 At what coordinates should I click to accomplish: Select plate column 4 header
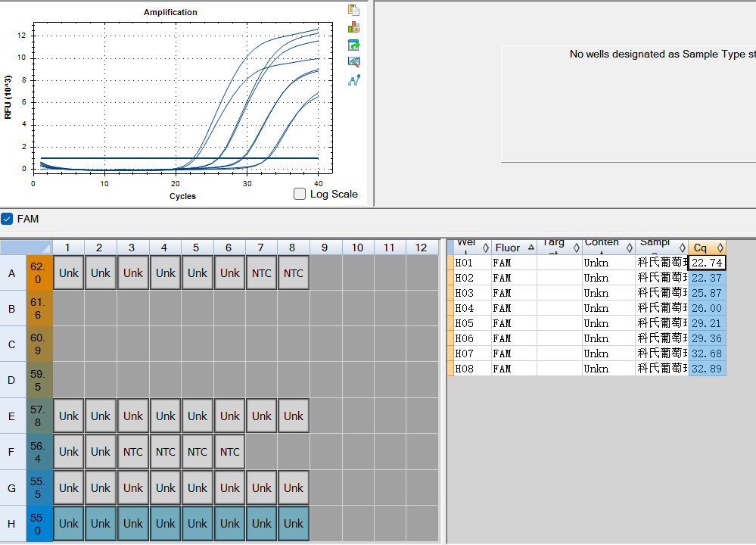[x=164, y=248]
